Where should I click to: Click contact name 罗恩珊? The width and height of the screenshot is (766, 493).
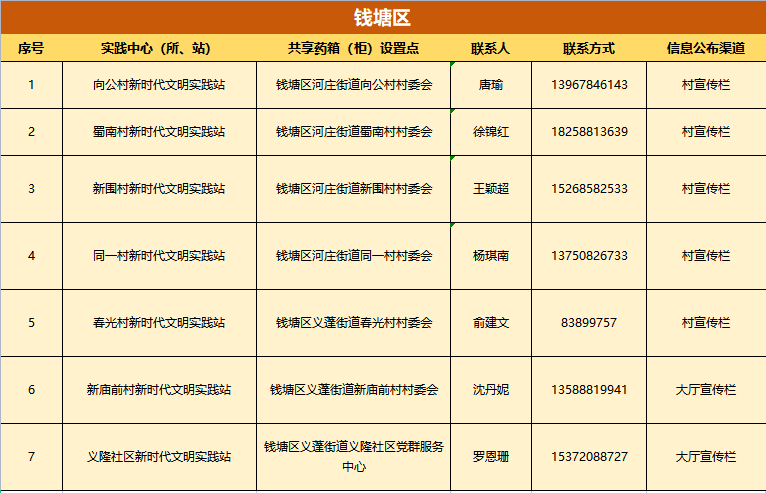point(491,457)
